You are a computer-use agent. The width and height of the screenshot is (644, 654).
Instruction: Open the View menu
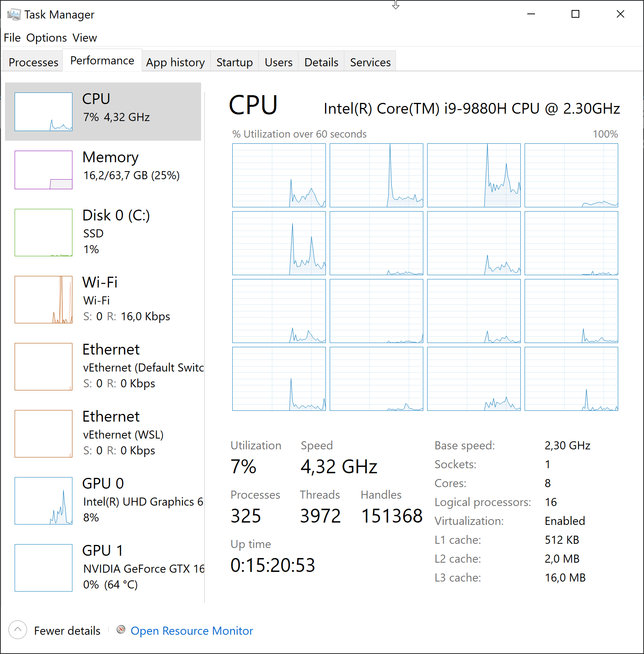pyautogui.click(x=85, y=38)
